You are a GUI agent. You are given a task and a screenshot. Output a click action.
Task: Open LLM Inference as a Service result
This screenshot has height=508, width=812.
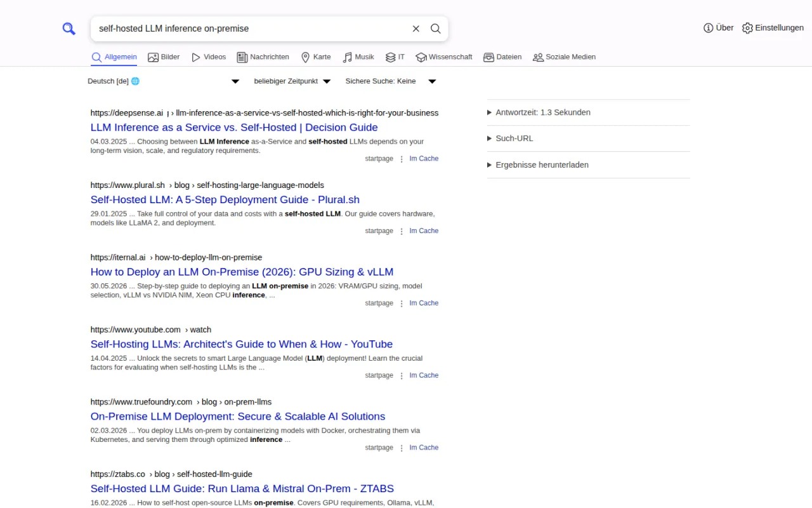[x=234, y=128]
